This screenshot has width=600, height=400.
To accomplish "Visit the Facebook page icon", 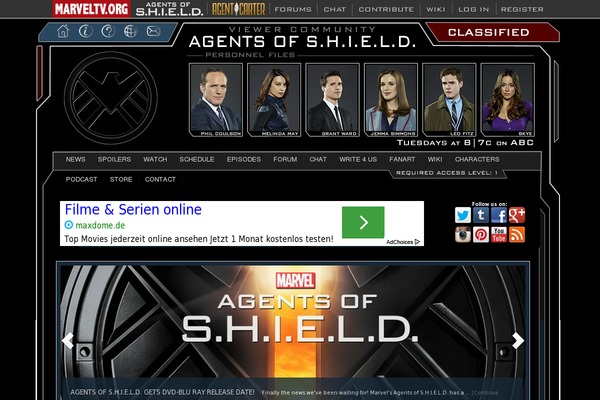I will [x=499, y=215].
